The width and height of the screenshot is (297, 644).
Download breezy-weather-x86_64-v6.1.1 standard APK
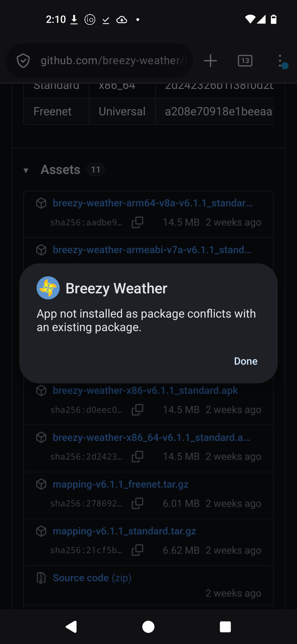tap(151, 437)
